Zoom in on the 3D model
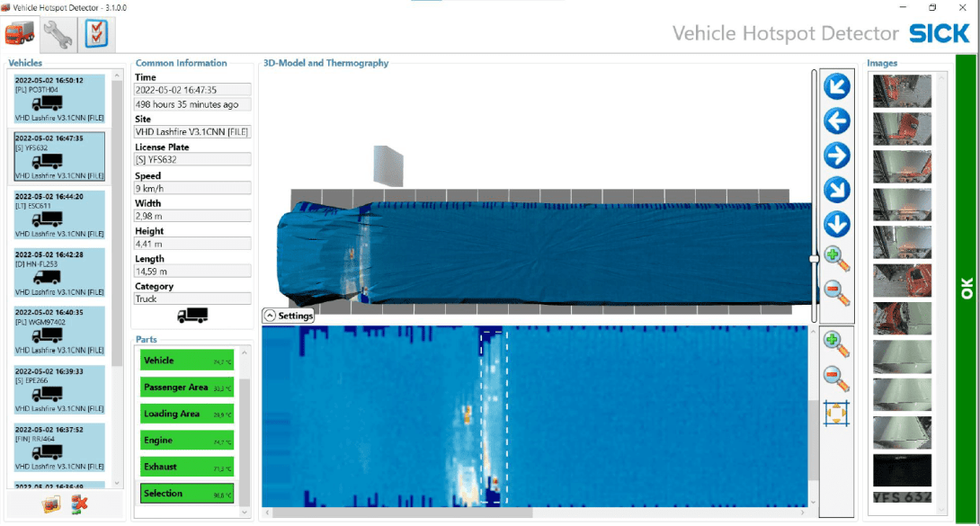The height and width of the screenshot is (526, 980). tap(836, 259)
